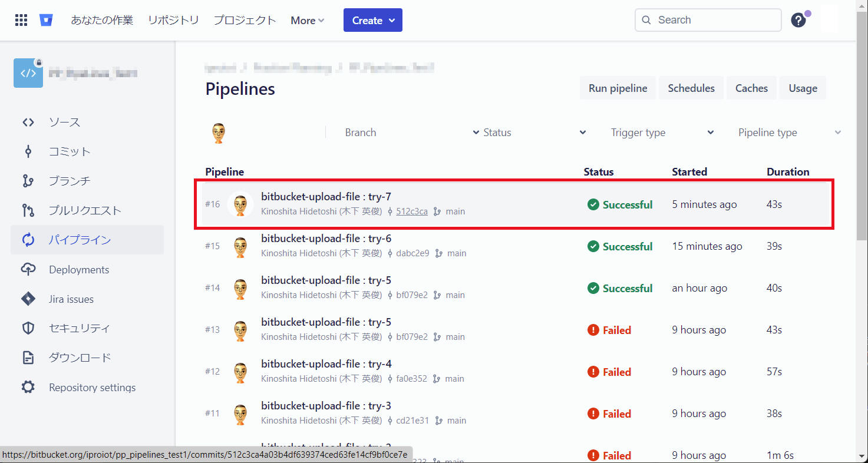Expand the More menu

point(308,20)
